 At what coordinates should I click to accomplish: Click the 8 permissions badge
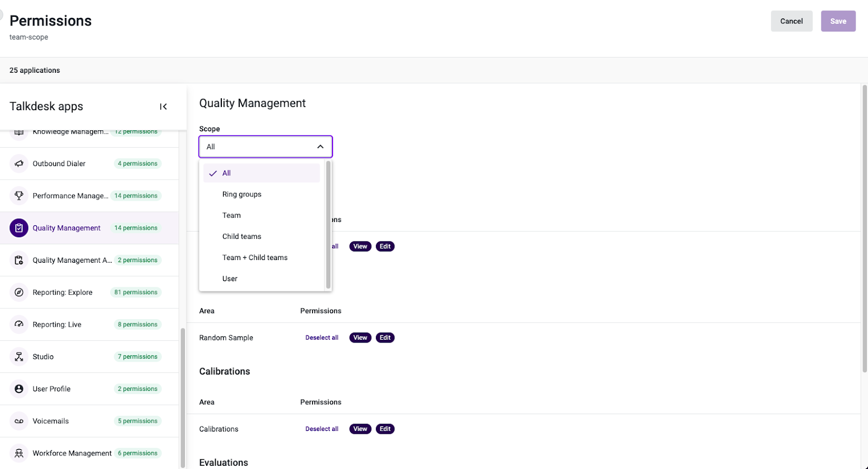point(138,325)
